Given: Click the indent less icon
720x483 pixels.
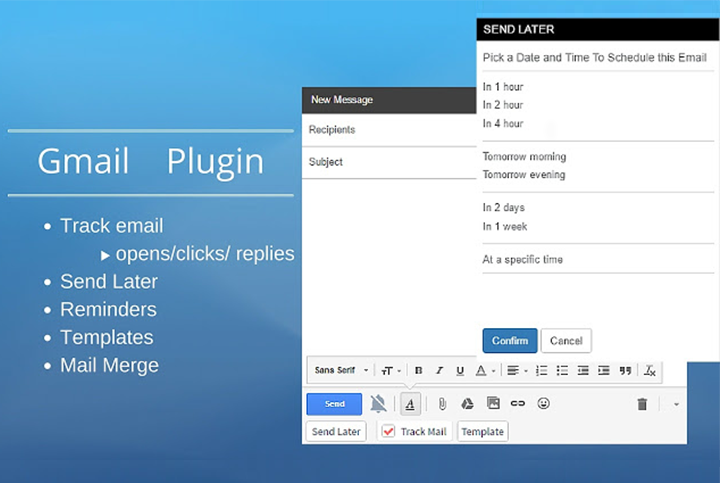Looking at the screenshot, I should [583, 371].
